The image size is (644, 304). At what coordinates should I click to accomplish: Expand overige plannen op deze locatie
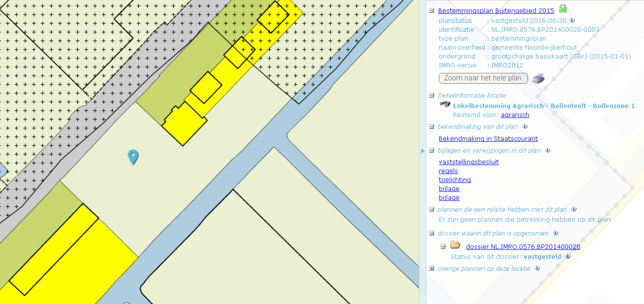pos(431,268)
